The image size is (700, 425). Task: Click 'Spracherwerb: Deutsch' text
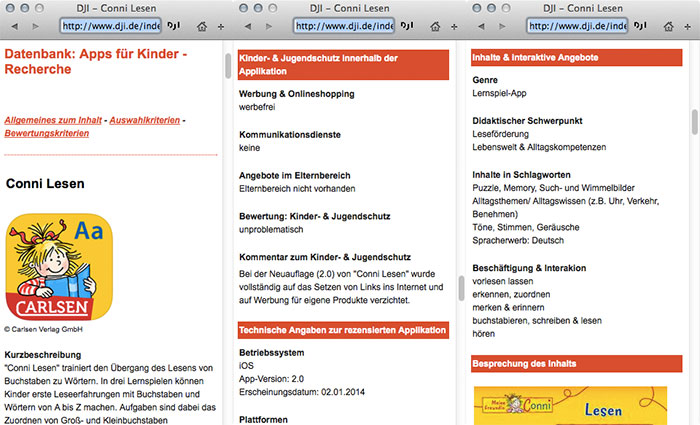[518, 241]
